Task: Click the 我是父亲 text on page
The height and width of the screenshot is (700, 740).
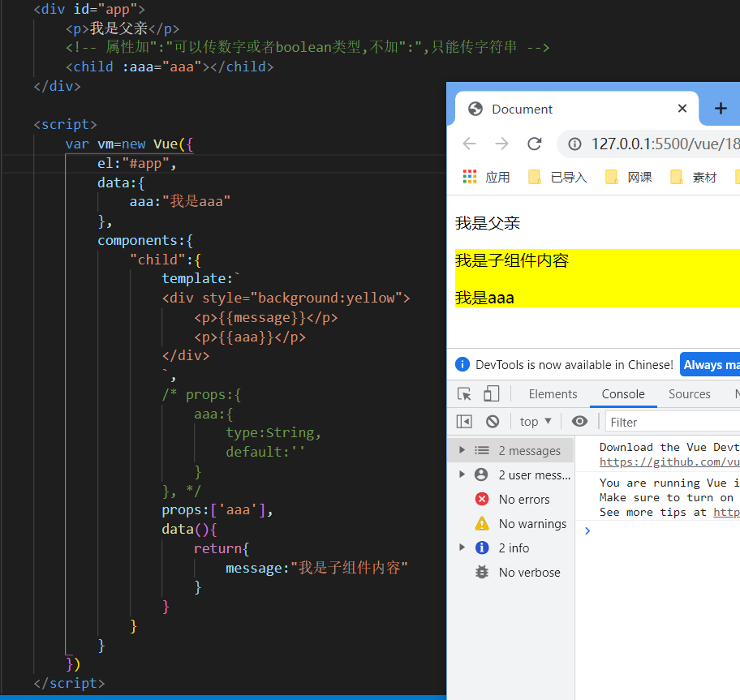Action: pos(488,223)
